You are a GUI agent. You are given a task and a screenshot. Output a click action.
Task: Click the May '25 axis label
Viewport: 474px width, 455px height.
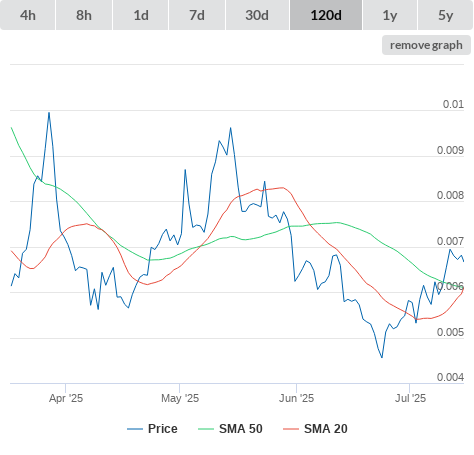[180, 398]
